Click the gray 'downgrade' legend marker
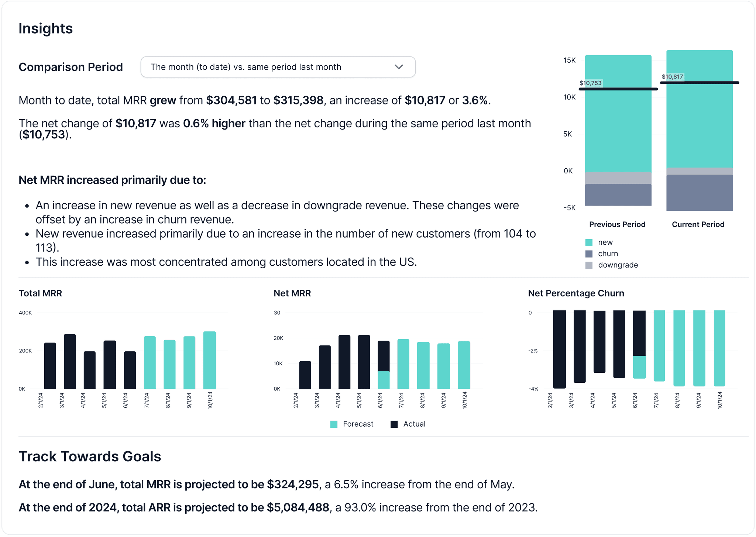The image size is (756, 537). pyautogui.click(x=589, y=265)
